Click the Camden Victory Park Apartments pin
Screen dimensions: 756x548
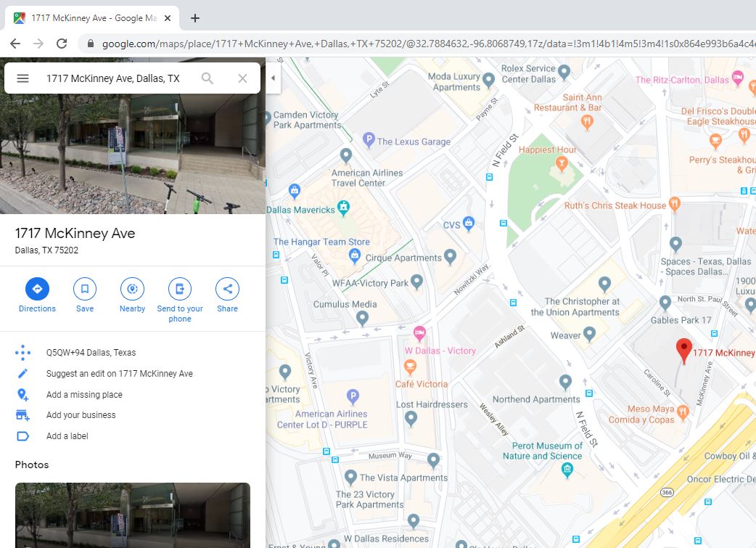(267, 119)
